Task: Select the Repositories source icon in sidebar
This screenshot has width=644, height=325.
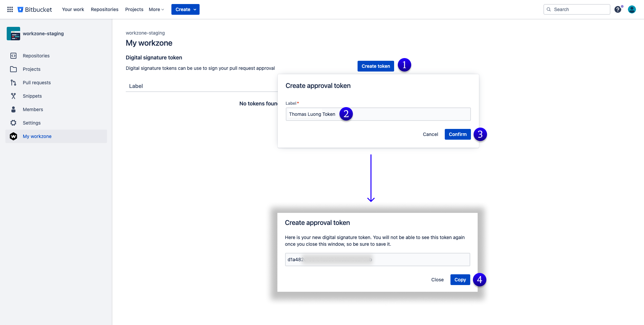Action: [13, 56]
